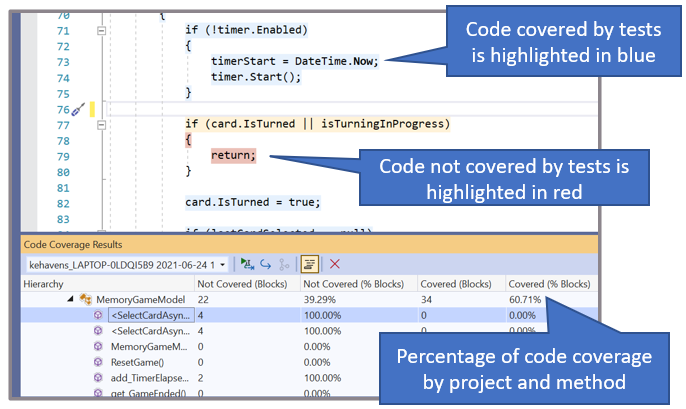
Task: Collapse the MemoryGameModel tree node
Action: coord(70,299)
